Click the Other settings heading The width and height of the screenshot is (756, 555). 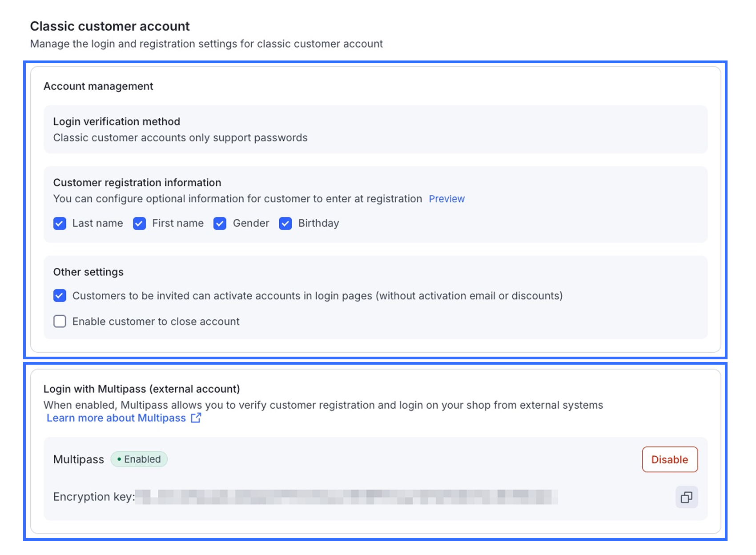tap(88, 272)
